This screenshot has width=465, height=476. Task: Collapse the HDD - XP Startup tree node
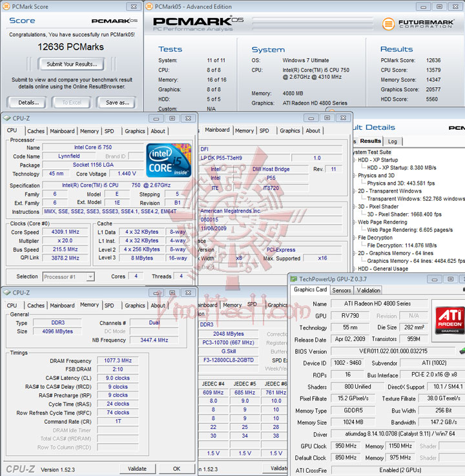[354, 160]
